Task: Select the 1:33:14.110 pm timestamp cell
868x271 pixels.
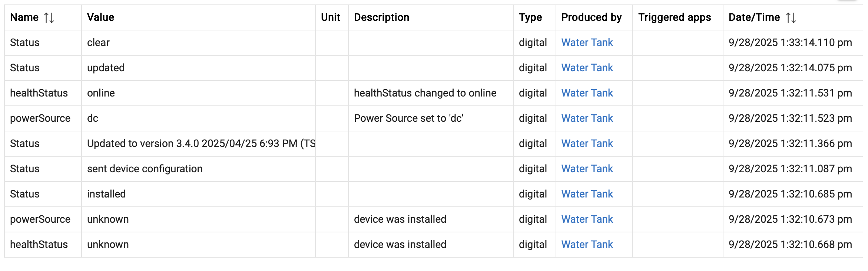Action: (790, 43)
